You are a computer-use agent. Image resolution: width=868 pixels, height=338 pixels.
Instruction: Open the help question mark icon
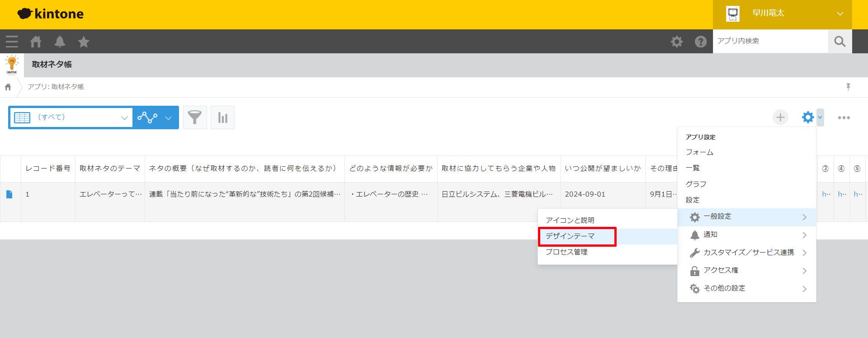click(x=701, y=42)
